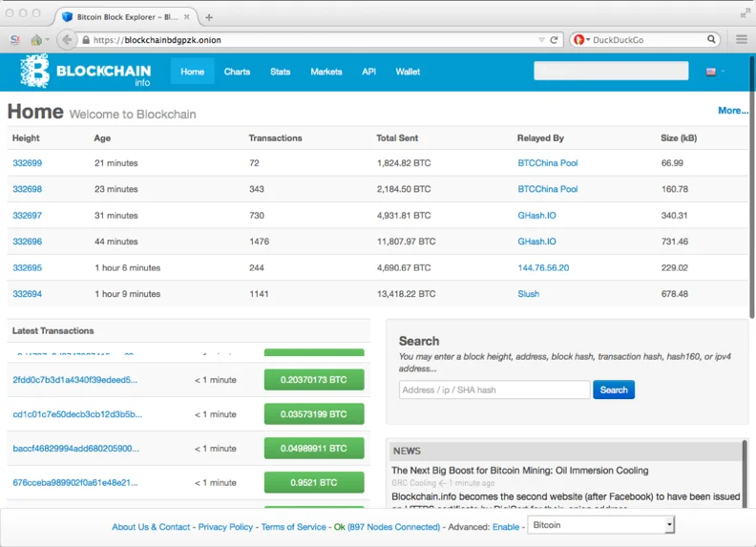Click the page vertical scrollbar

pos(751,191)
